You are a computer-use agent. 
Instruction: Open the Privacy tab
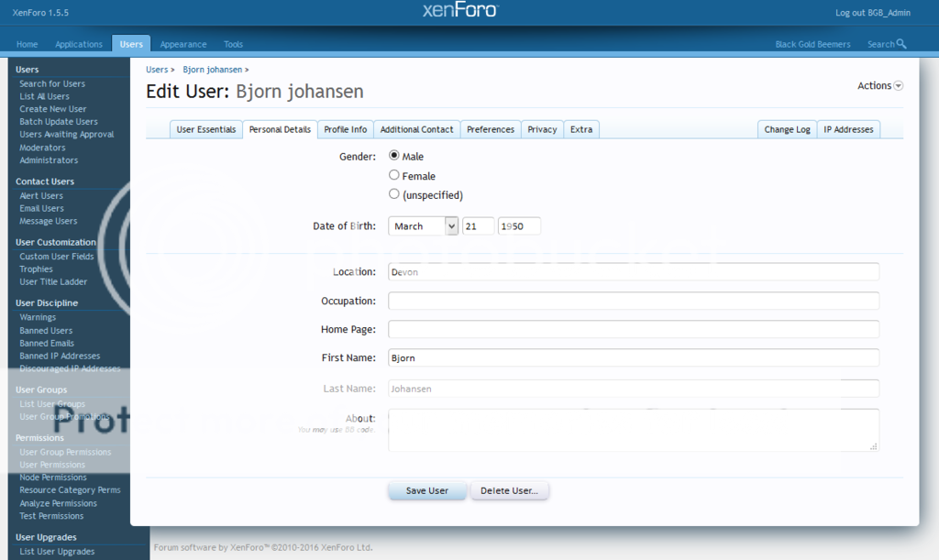pyautogui.click(x=542, y=130)
